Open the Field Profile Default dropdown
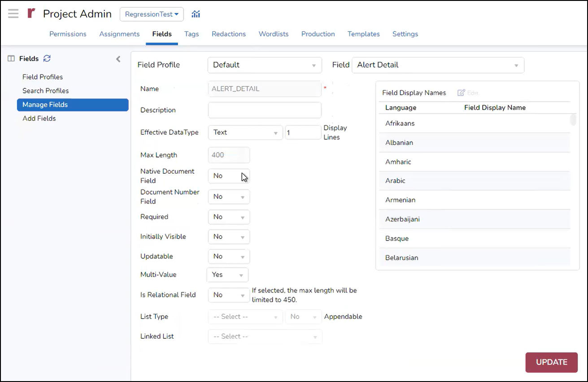The width and height of the screenshot is (588, 382). tap(265, 65)
